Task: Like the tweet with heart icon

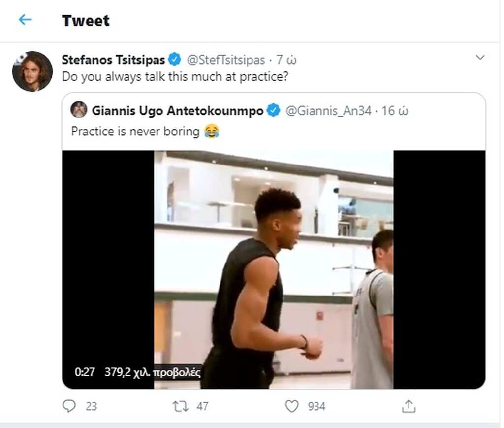Action: [x=292, y=406]
